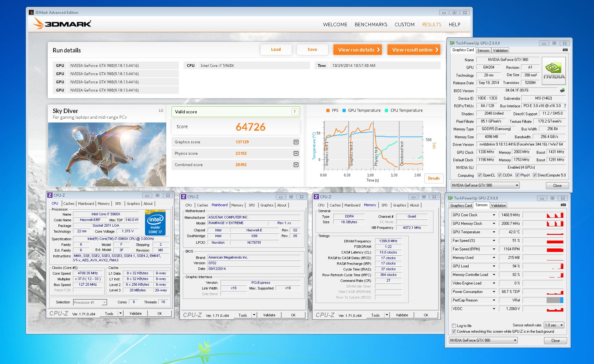This screenshot has height=364, width=594.
Task: Open the Caches tab in CPU-Z CPU window
Action: pyautogui.click(x=69, y=204)
